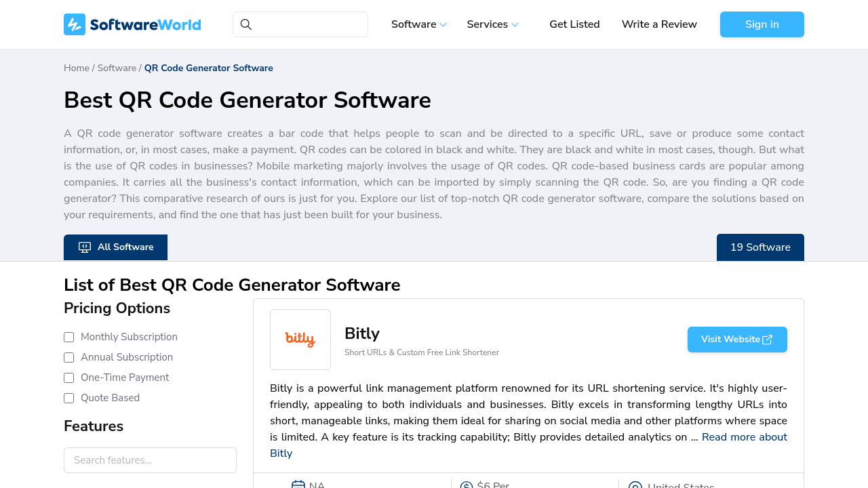The width and height of the screenshot is (868, 488).
Task: Go to Write a Review
Action: (x=659, y=24)
